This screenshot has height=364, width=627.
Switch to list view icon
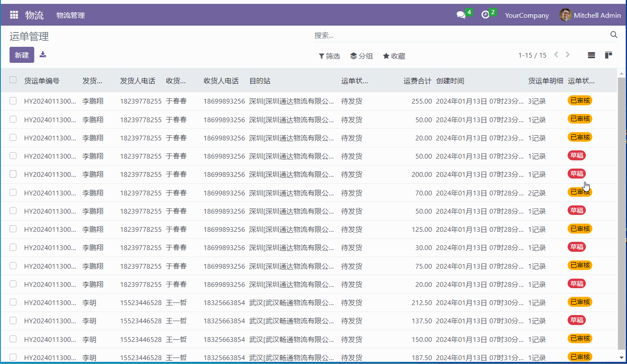[x=591, y=55]
